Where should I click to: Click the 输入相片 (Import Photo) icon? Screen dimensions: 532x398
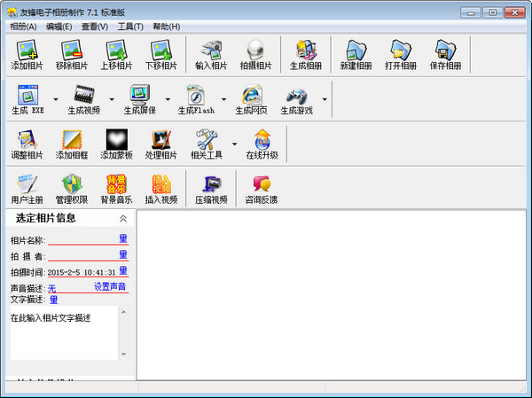tap(211, 50)
